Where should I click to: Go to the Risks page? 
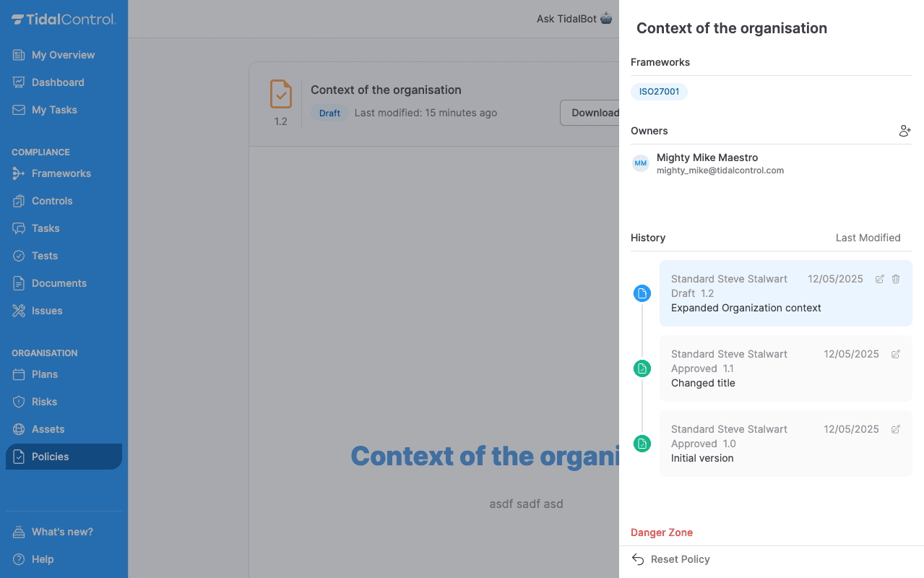(44, 402)
